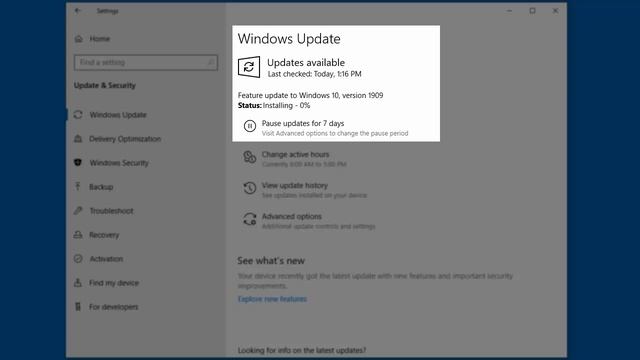Viewport: 640px width, 360px height.
Task: Click the Windows Update sync icon in sidebar
Action: point(78,115)
